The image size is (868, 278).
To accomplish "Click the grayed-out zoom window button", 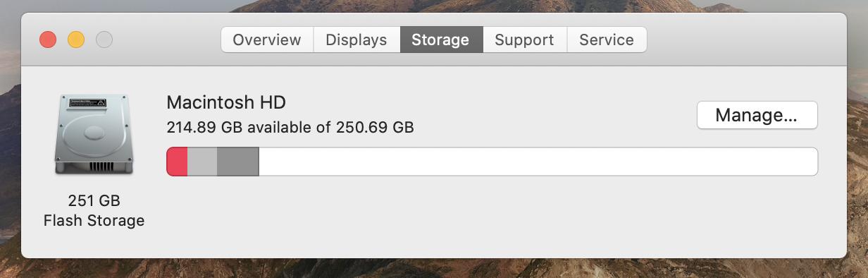I will [104, 40].
